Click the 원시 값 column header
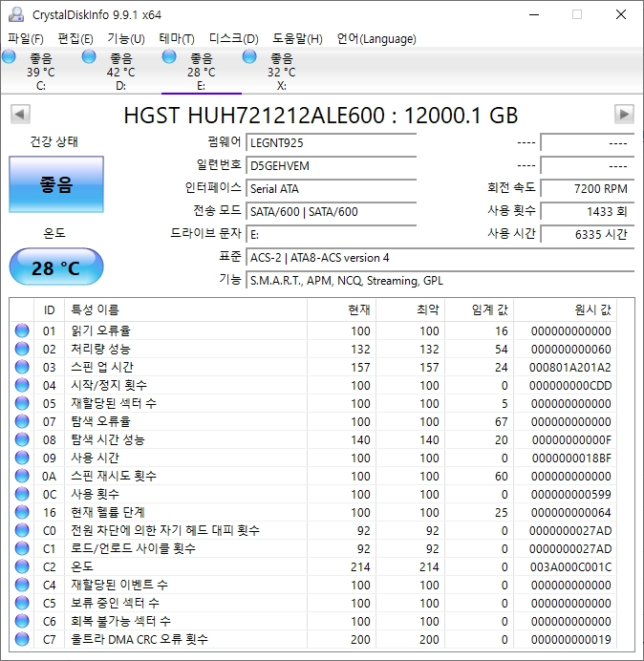 tap(565, 310)
